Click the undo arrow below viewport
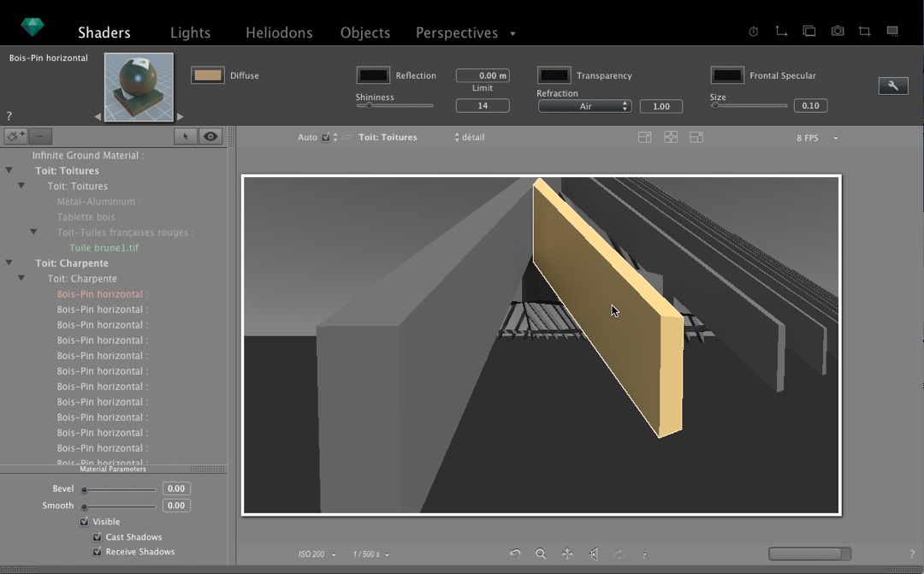Screen dimensions: 924x574 (515, 554)
